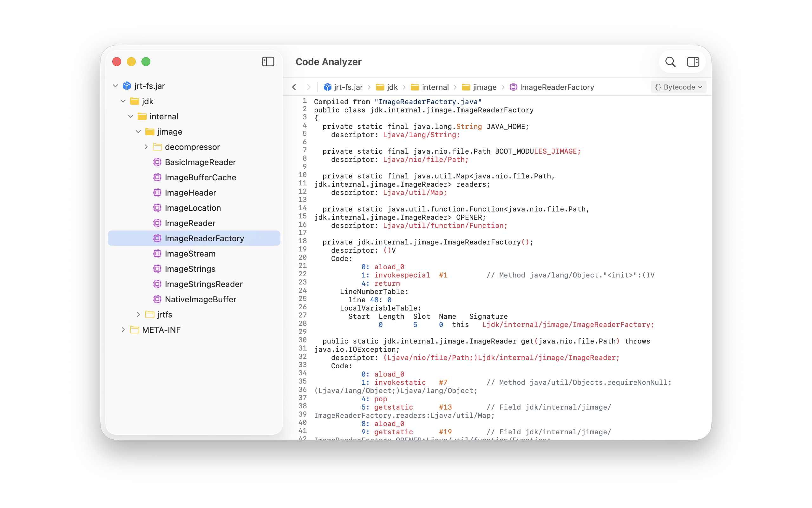Click the jdk folder icon in sidebar
The width and height of the screenshot is (812, 508).
(x=134, y=101)
